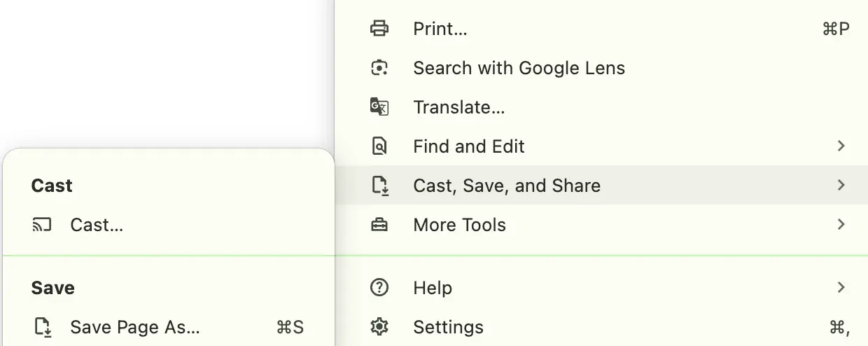Screen dimensions: 868x346
Task: Expand the Help submenu arrow
Action: coord(841,287)
